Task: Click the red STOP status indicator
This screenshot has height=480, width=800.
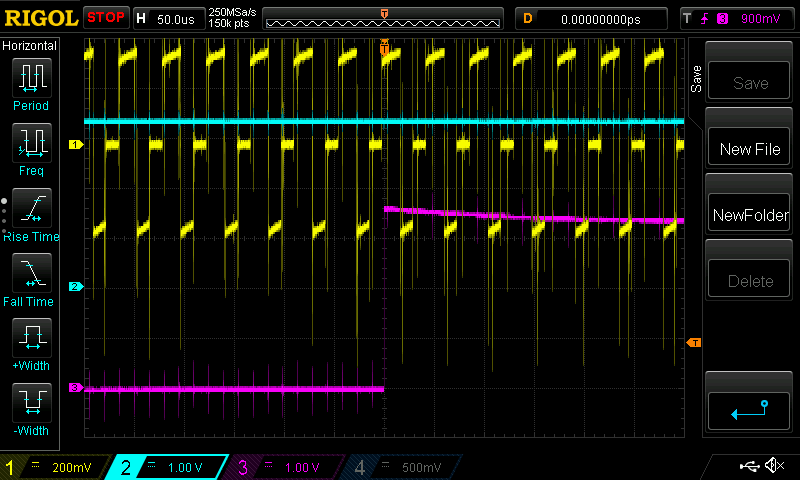Action: point(106,17)
